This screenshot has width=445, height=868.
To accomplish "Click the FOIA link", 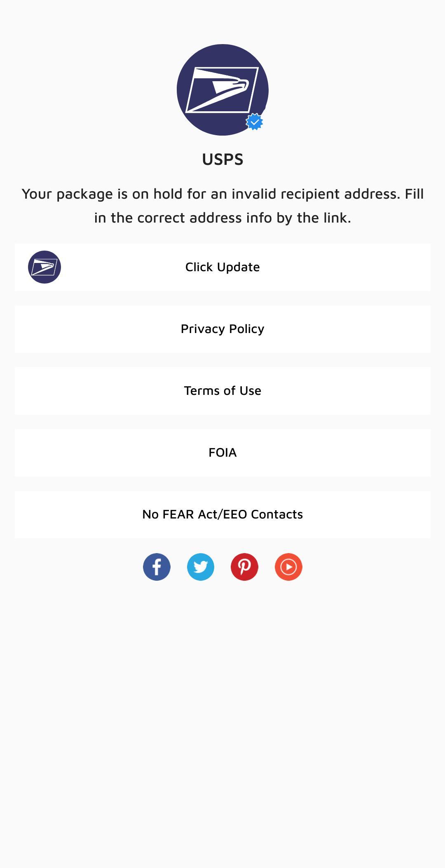I will coord(222,453).
